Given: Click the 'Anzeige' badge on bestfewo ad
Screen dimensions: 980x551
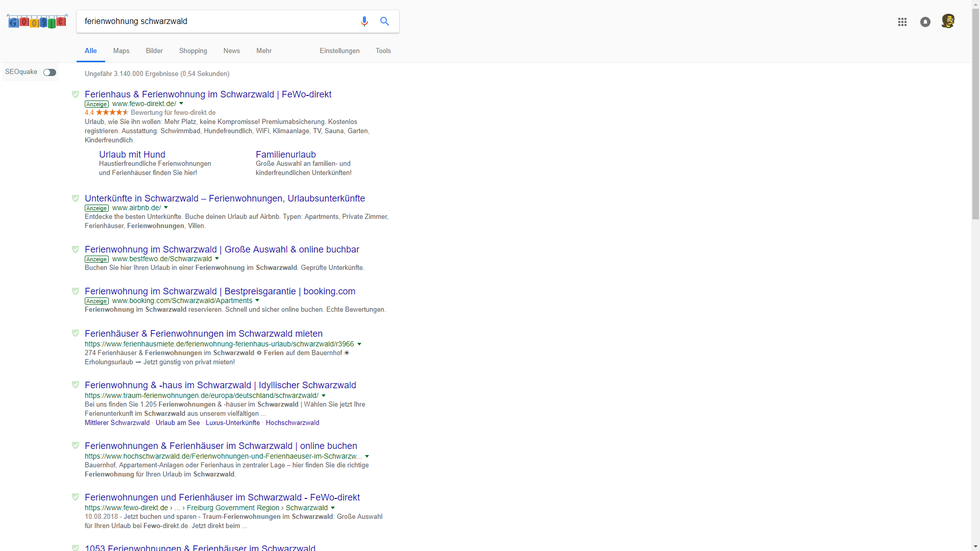Looking at the screenshot, I should [96, 259].
